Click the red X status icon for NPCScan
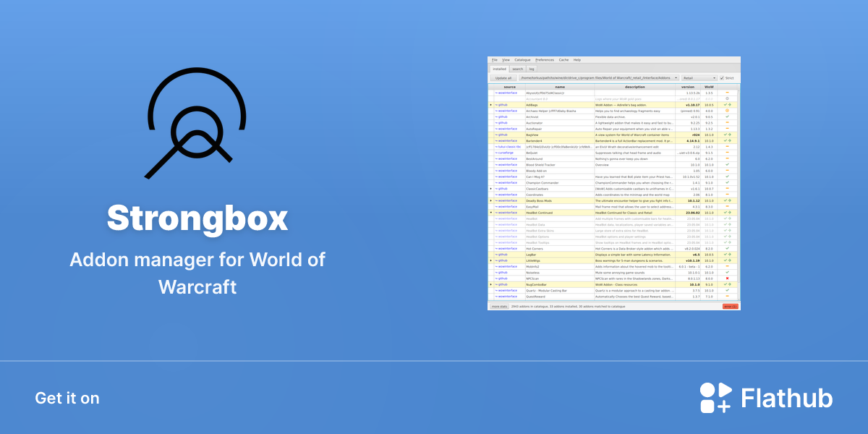Image resolution: width=868 pixels, height=434 pixels. pos(727,278)
